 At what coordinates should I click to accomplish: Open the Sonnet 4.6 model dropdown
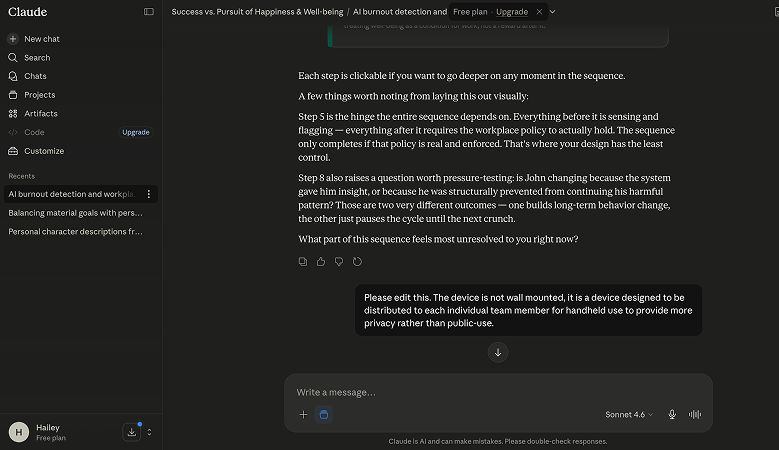pyautogui.click(x=628, y=414)
